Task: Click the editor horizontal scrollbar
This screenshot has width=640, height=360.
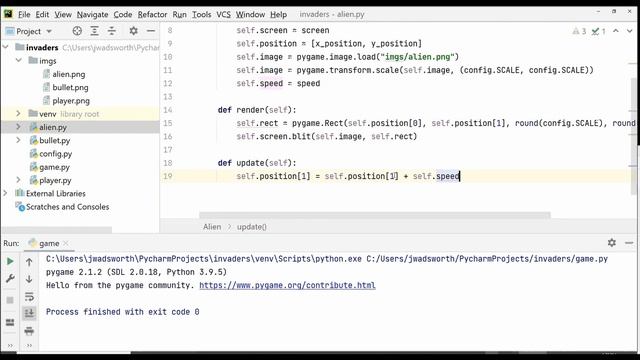Action: (375, 215)
